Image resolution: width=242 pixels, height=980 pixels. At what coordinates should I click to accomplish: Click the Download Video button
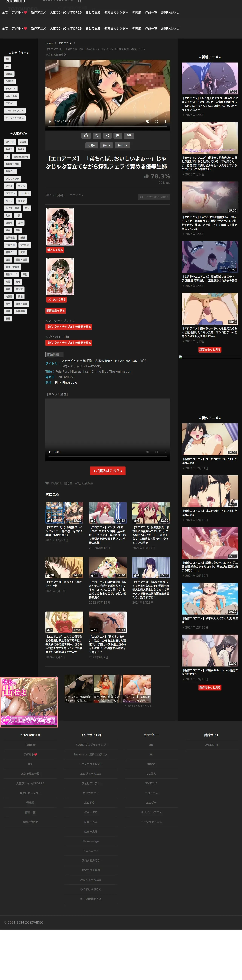(x=154, y=197)
